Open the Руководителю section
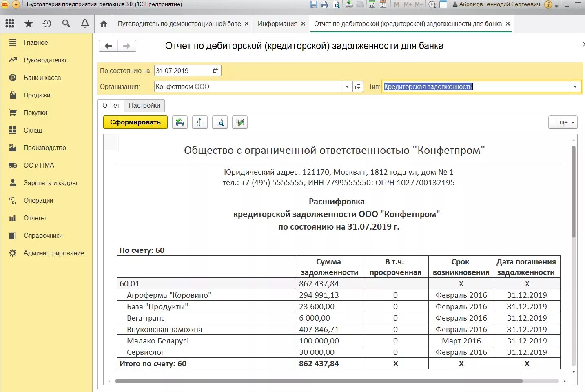This screenshot has width=585, height=392. point(45,60)
